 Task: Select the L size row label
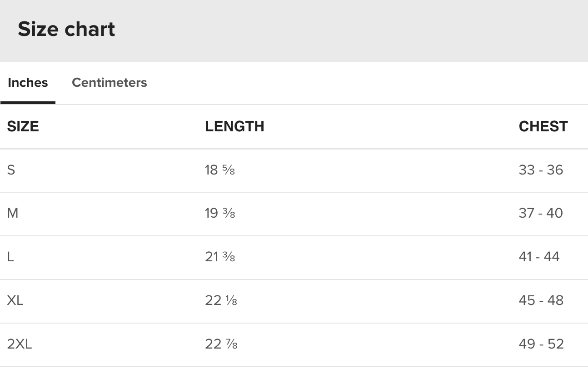[x=10, y=257]
